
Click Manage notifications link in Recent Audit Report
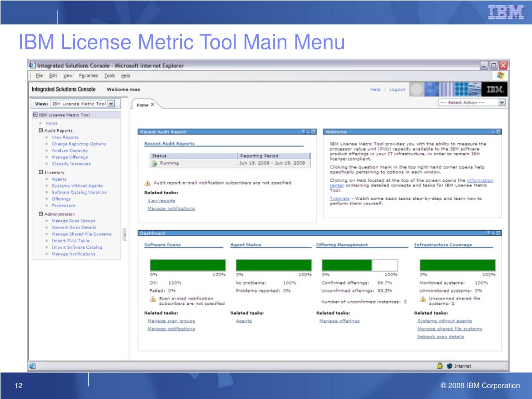[x=171, y=208]
